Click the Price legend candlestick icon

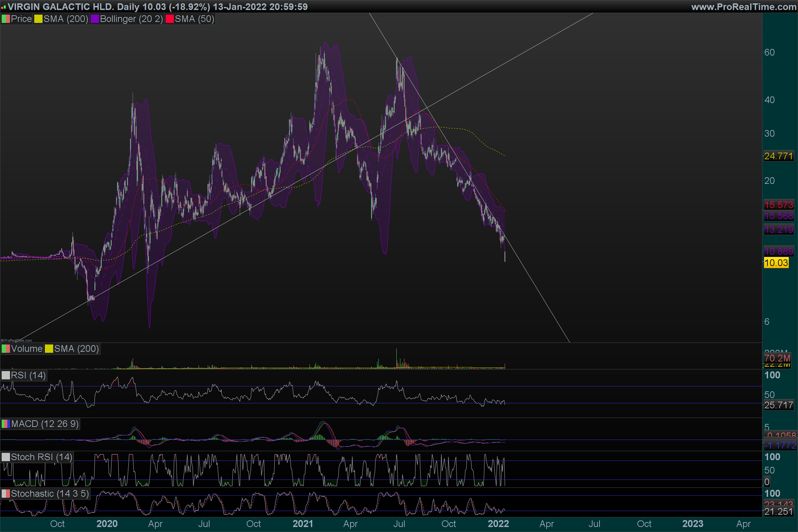point(6,19)
